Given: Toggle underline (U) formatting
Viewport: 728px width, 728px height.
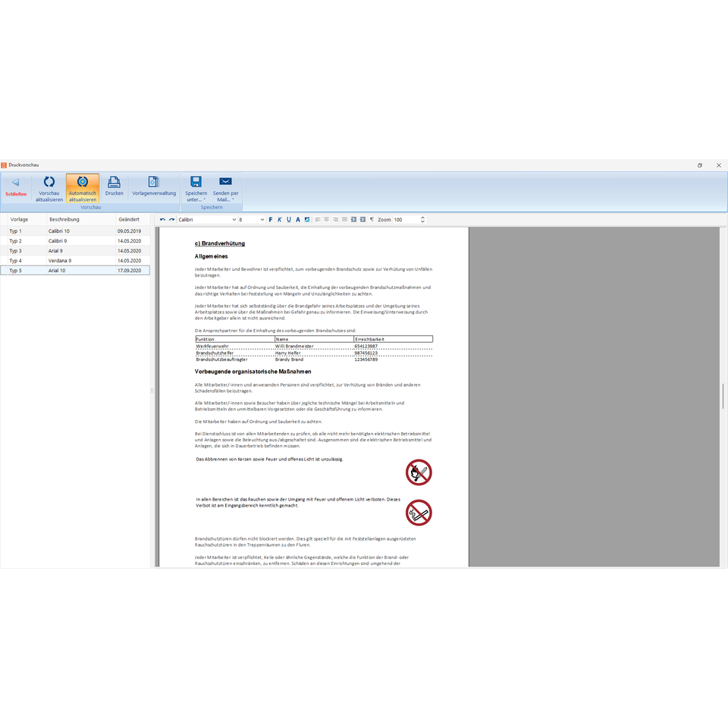Looking at the screenshot, I should pos(289,220).
